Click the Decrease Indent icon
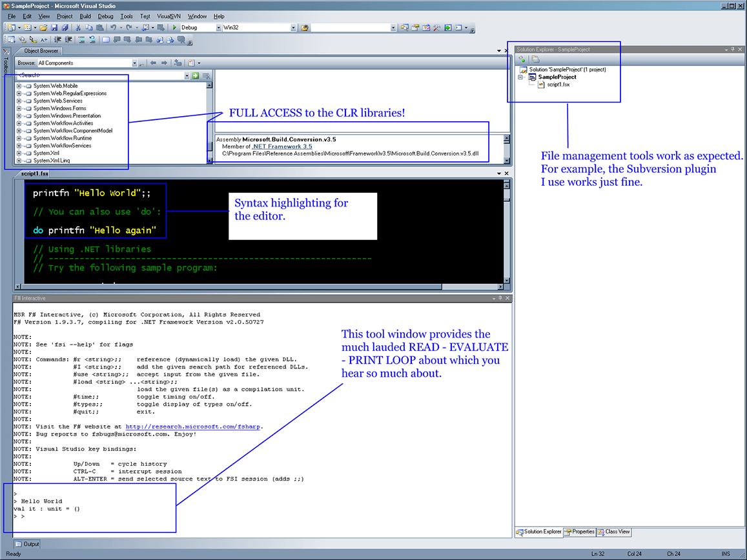The width and height of the screenshot is (747, 560). tap(57, 39)
